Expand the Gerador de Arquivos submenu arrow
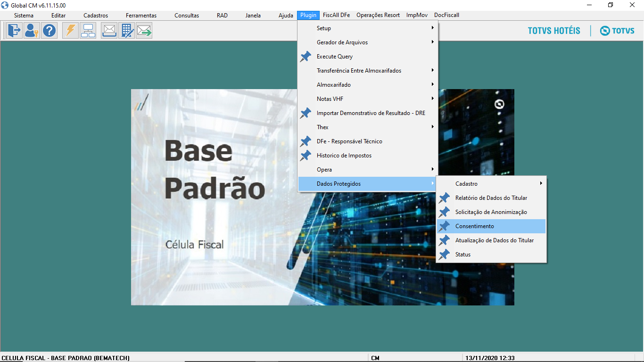This screenshot has width=644, height=362. pos(432,42)
